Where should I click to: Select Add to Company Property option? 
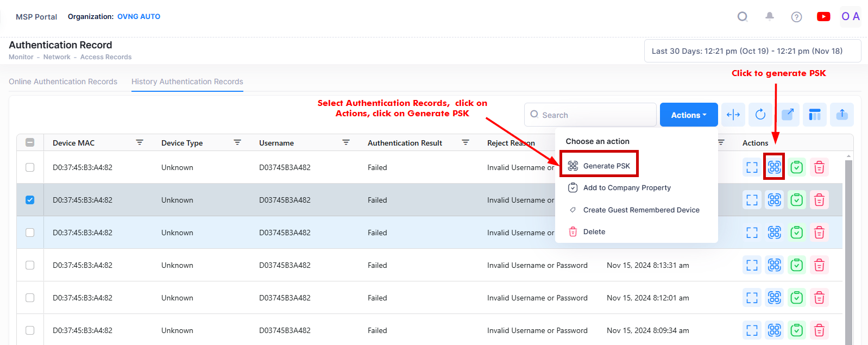point(627,187)
